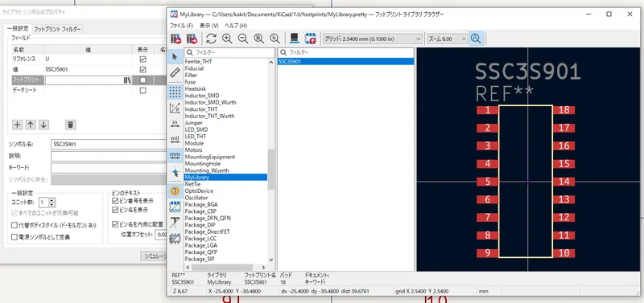Select Inductor_SMD library in list
644x303 pixels.
pos(202,96)
